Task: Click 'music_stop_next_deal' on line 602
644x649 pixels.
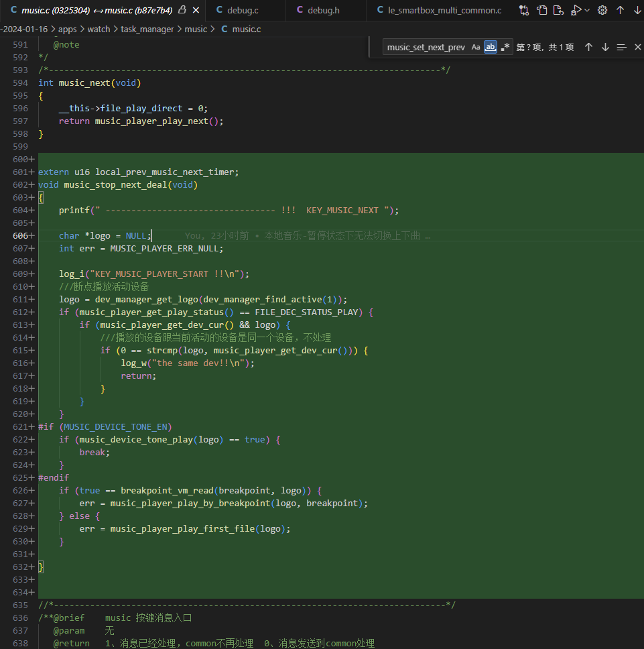Action: click(x=115, y=185)
